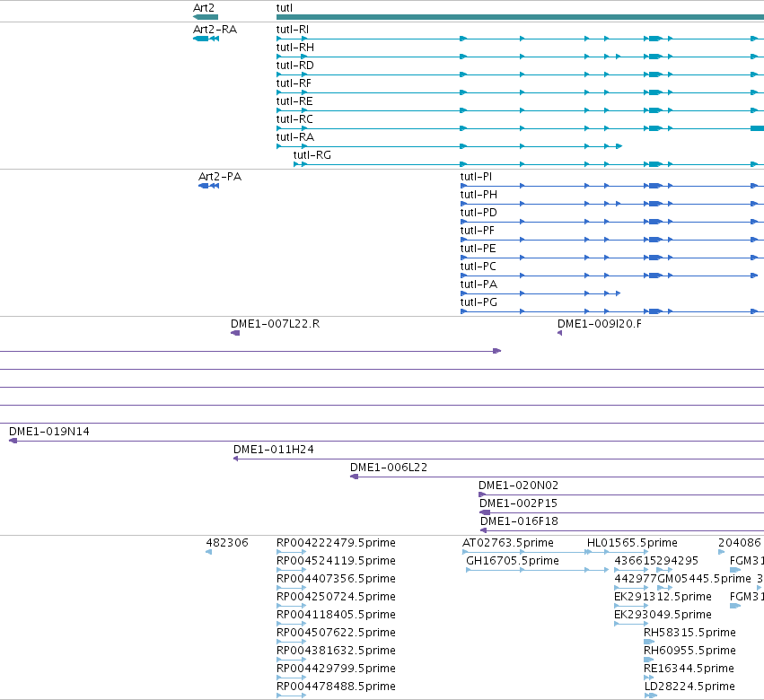Click the HL01565.5prime EST label

point(632,543)
